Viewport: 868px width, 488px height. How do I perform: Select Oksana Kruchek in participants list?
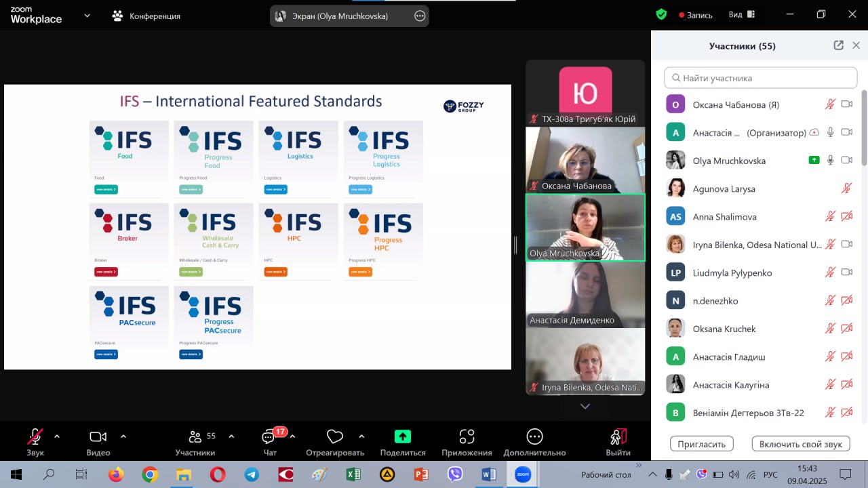(759, 328)
